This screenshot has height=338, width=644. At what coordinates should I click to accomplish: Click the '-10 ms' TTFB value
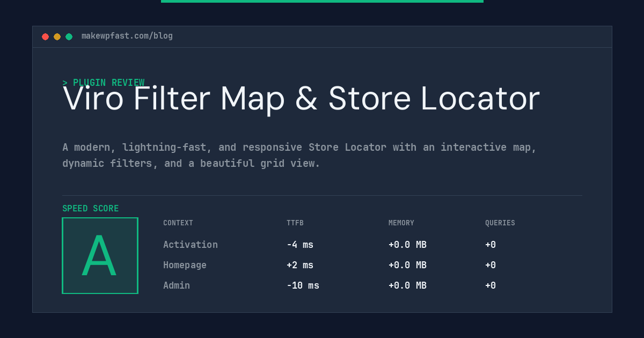point(303,285)
